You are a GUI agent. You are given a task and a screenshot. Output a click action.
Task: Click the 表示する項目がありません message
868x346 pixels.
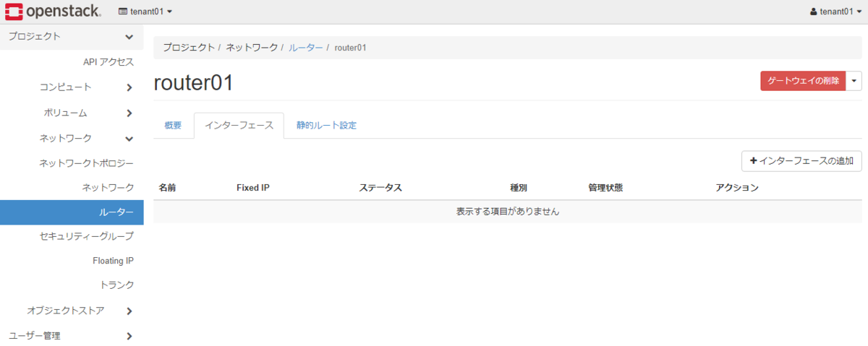click(x=508, y=212)
